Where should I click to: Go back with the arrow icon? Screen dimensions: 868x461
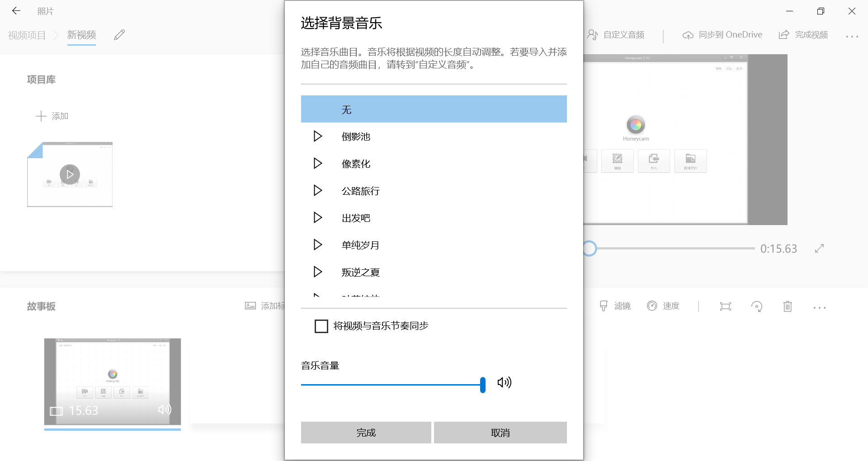tap(16, 11)
